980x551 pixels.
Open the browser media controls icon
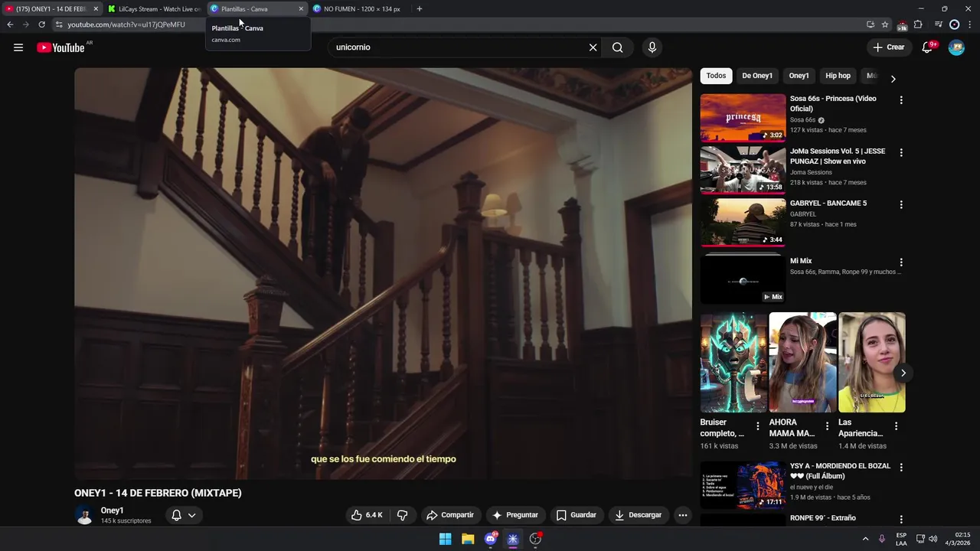[x=939, y=24]
